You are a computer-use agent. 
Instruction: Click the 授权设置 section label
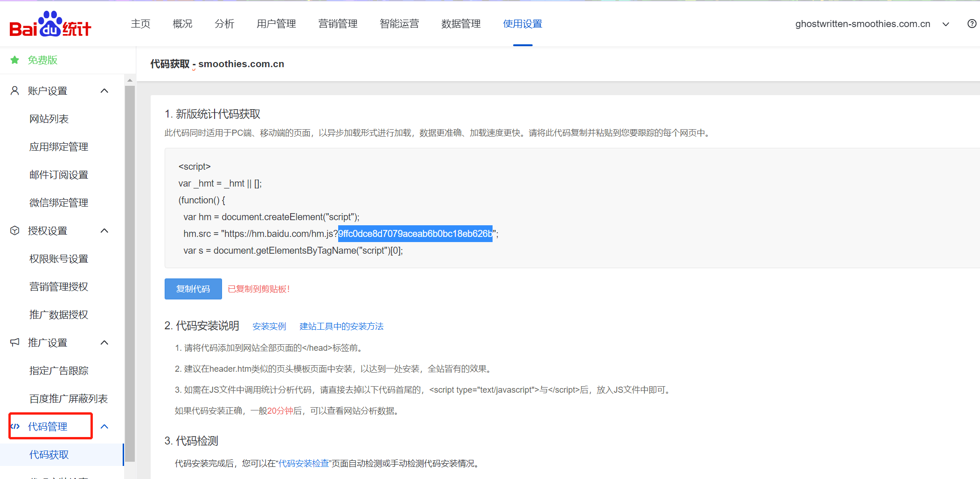[48, 231]
